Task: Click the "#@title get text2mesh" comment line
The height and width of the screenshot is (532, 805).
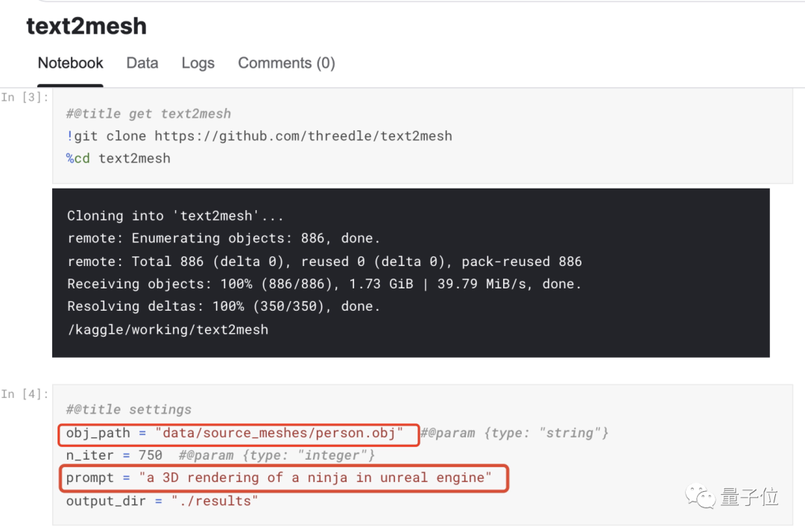Action: tap(148, 113)
